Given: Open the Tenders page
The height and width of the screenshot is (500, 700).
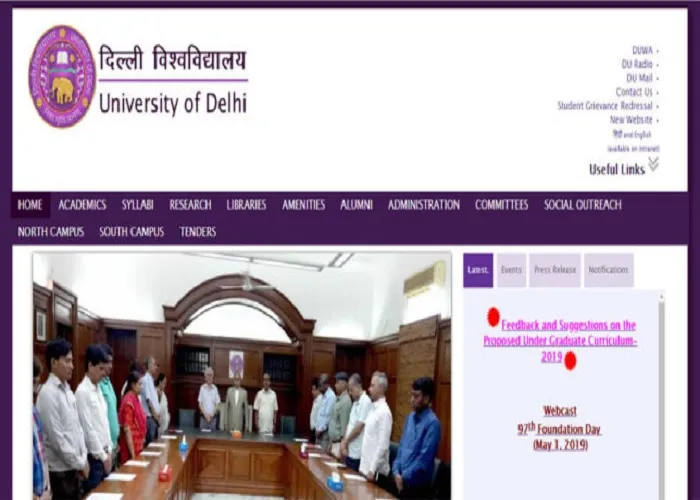Looking at the screenshot, I should tap(198, 232).
